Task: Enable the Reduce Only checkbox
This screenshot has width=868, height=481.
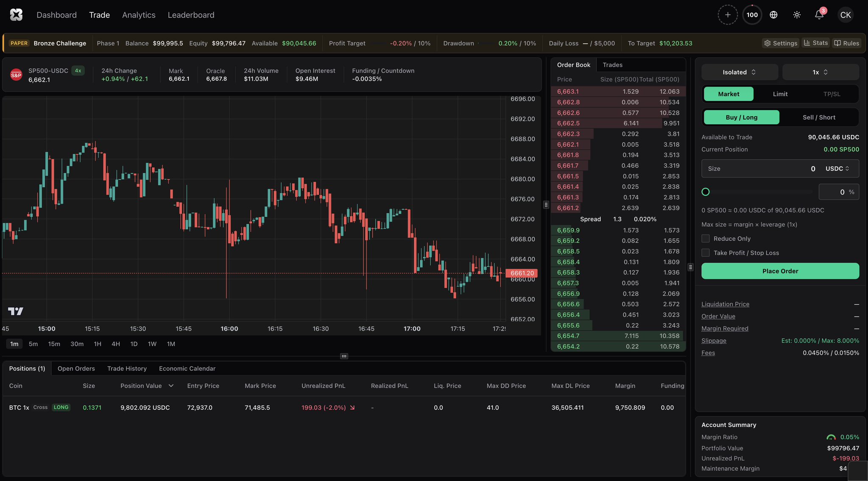Action: click(706, 239)
